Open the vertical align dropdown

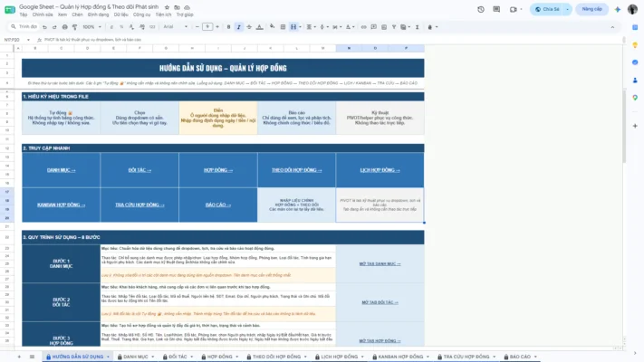(x=323, y=27)
